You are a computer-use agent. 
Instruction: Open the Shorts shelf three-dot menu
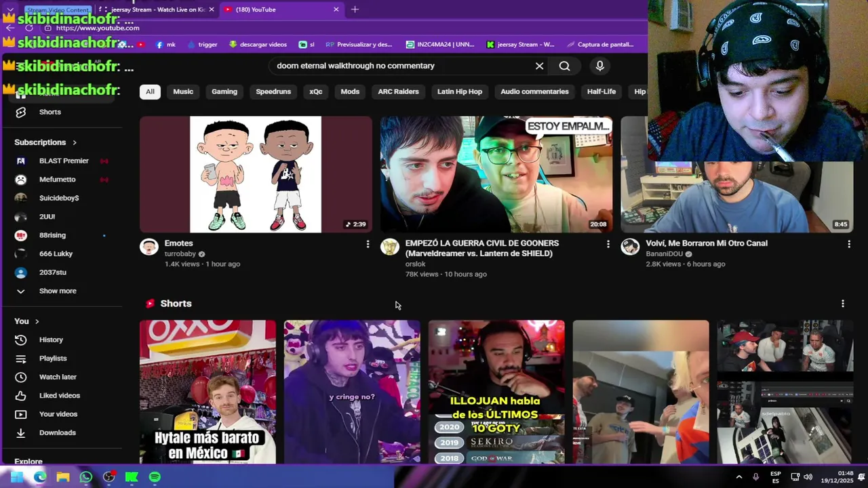pos(842,304)
